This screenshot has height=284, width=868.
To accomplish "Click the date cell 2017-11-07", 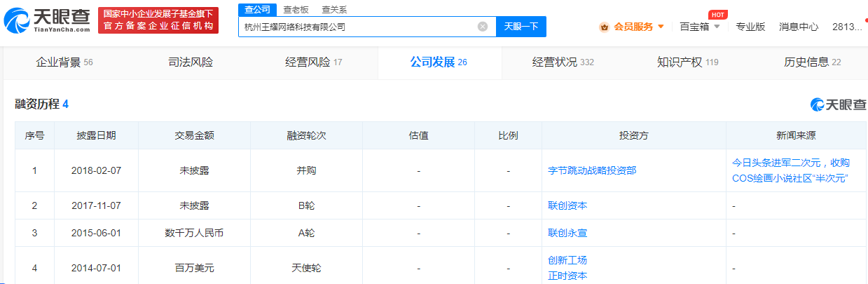I will coord(96,205).
